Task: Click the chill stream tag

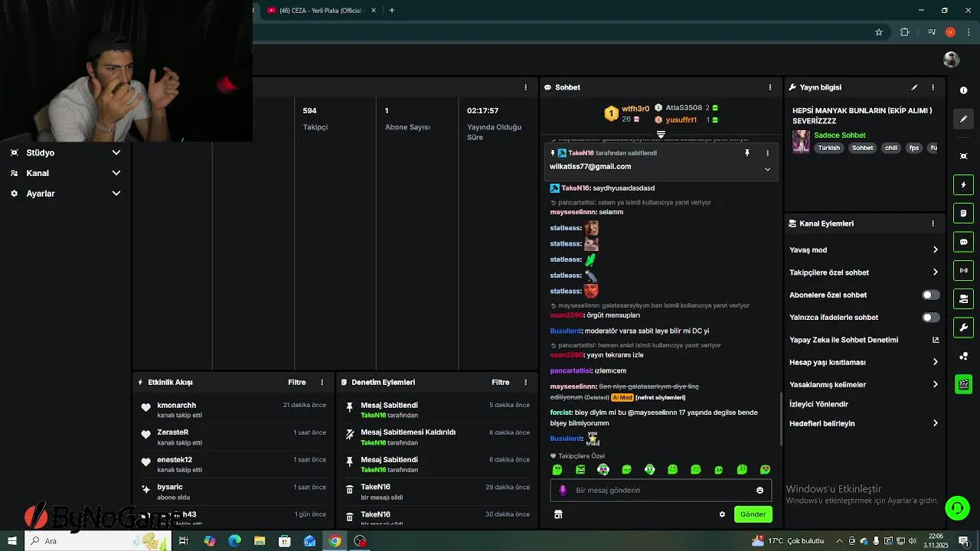Action: pos(891,148)
